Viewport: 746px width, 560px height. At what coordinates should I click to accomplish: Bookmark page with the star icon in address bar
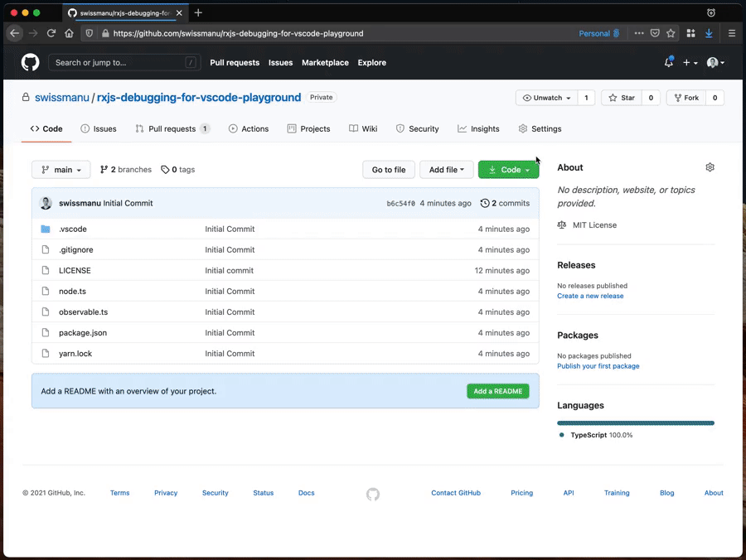pos(671,33)
